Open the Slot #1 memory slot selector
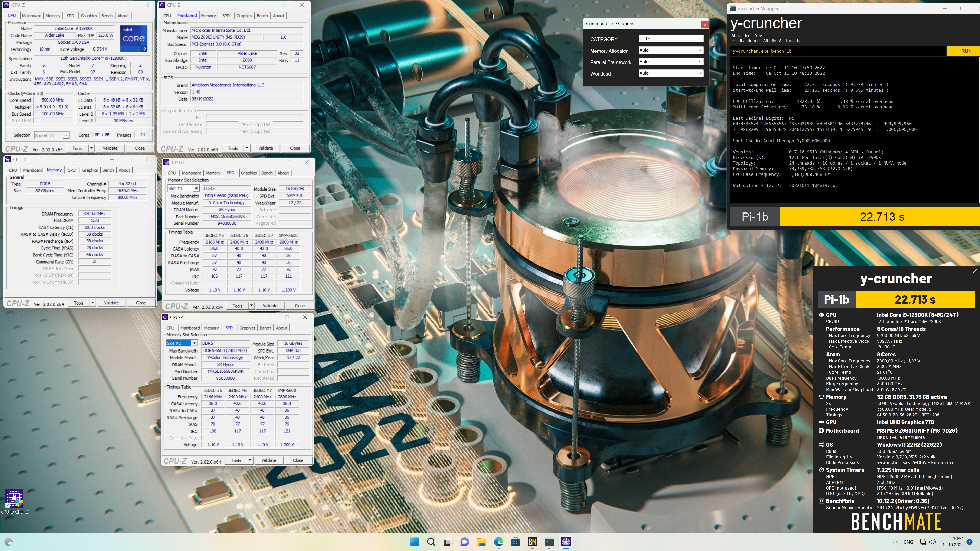 click(183, 188)
